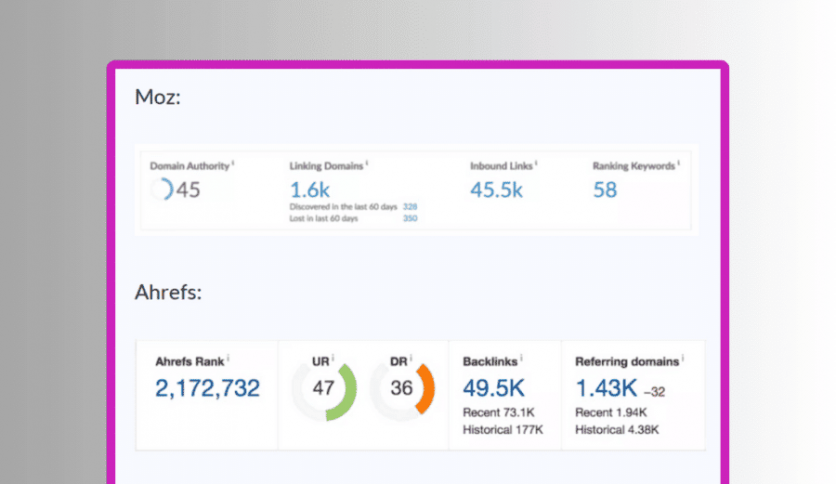
Task: Click the 'Backlinks' label
Action: 490,362
